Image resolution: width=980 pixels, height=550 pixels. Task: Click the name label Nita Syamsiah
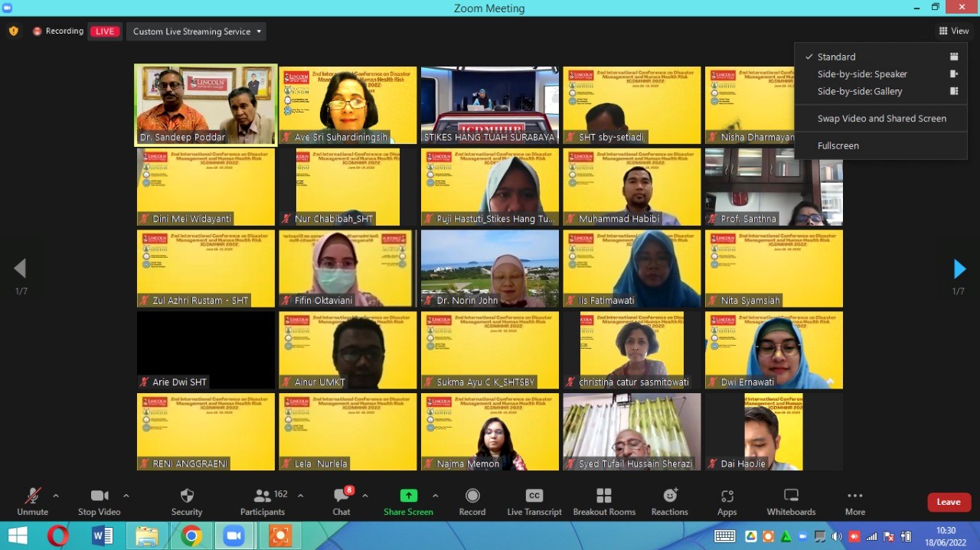click(x=750, y=301)
